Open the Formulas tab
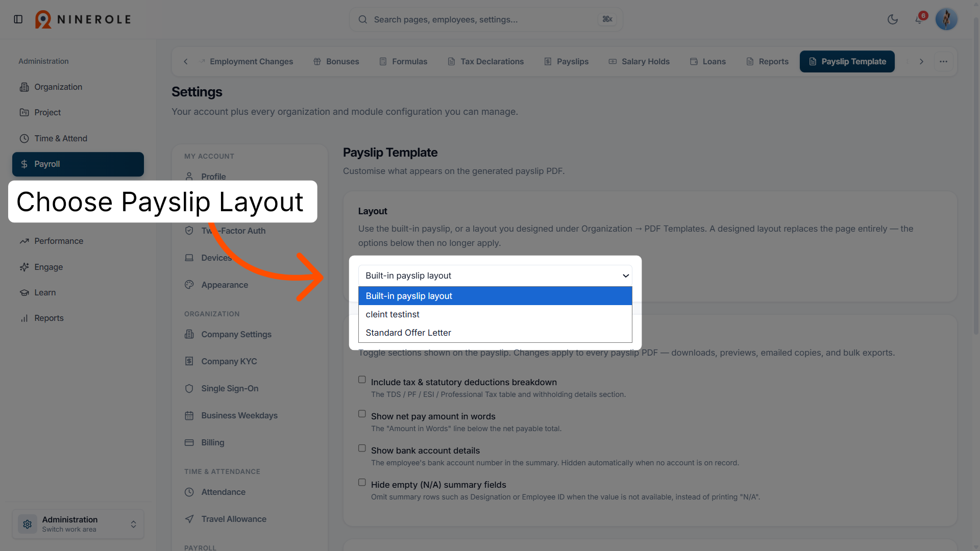Image resolution: width=980 pixels, height=551 pixels. [403, 62]
